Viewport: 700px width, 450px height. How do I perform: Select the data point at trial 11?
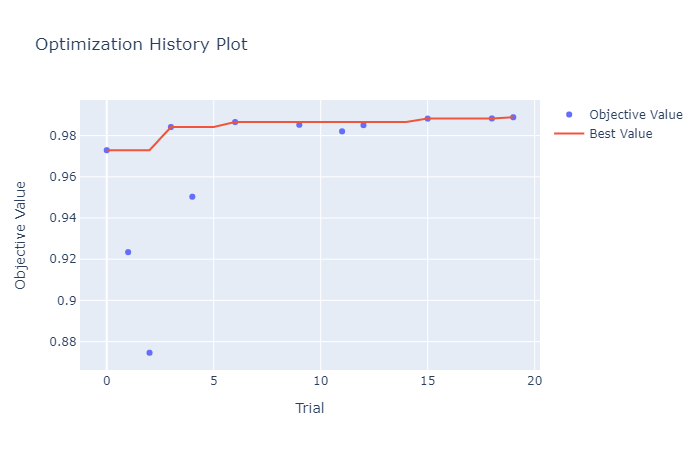tap(342, 131)
